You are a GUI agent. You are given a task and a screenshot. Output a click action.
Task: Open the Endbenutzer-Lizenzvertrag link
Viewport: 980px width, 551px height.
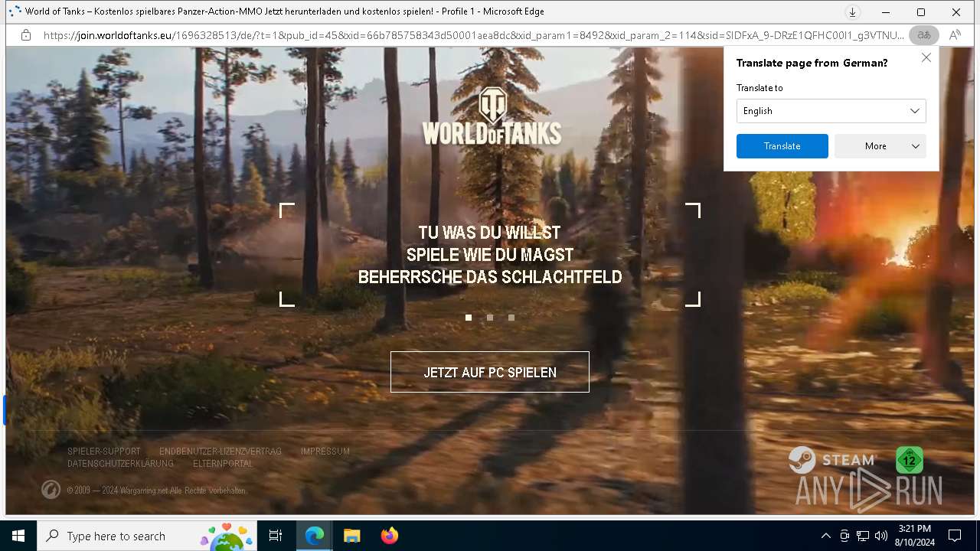pos(220,452)
